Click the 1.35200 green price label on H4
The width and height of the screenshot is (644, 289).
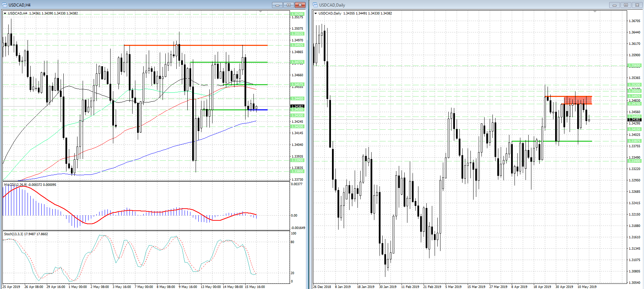297,14
